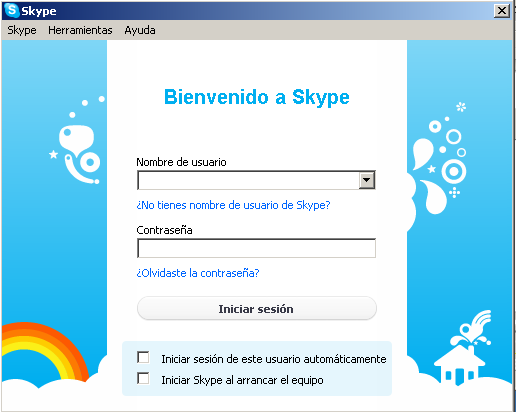Click the rainbow illustration
Image resolution: width=516 pixels, height=412 pixels.
point(45,351)
